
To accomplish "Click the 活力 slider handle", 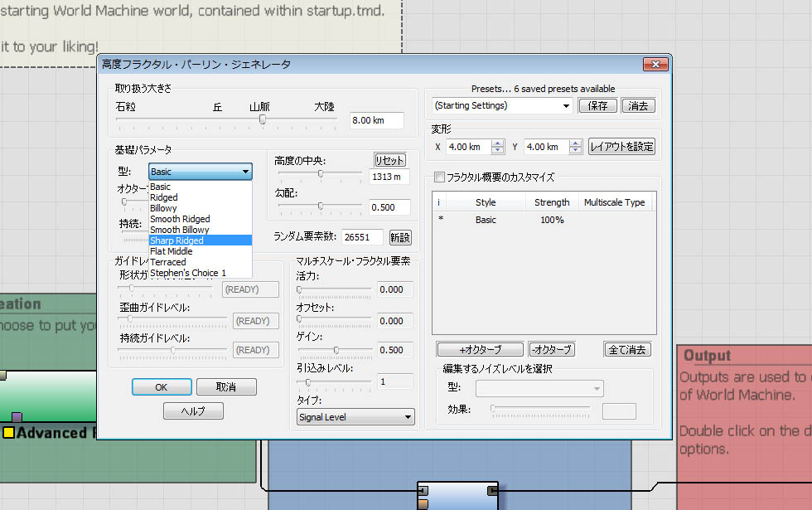I will 299,289.
